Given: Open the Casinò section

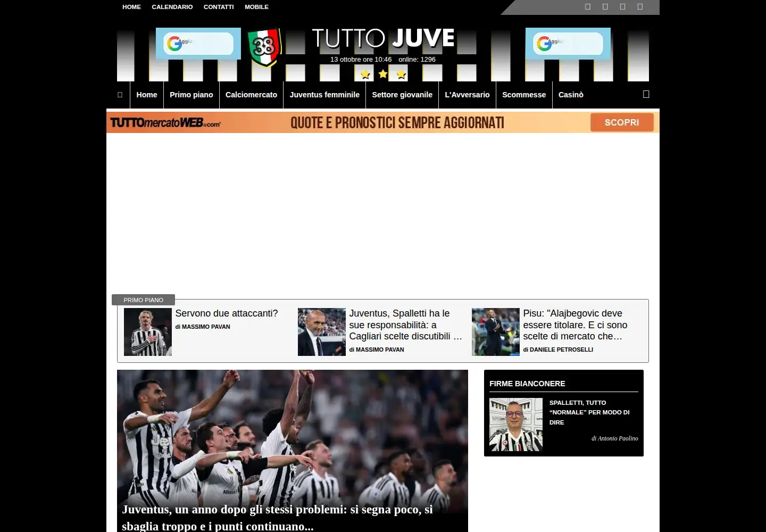Looking at the screenshot, I should (x=571, y=95).
